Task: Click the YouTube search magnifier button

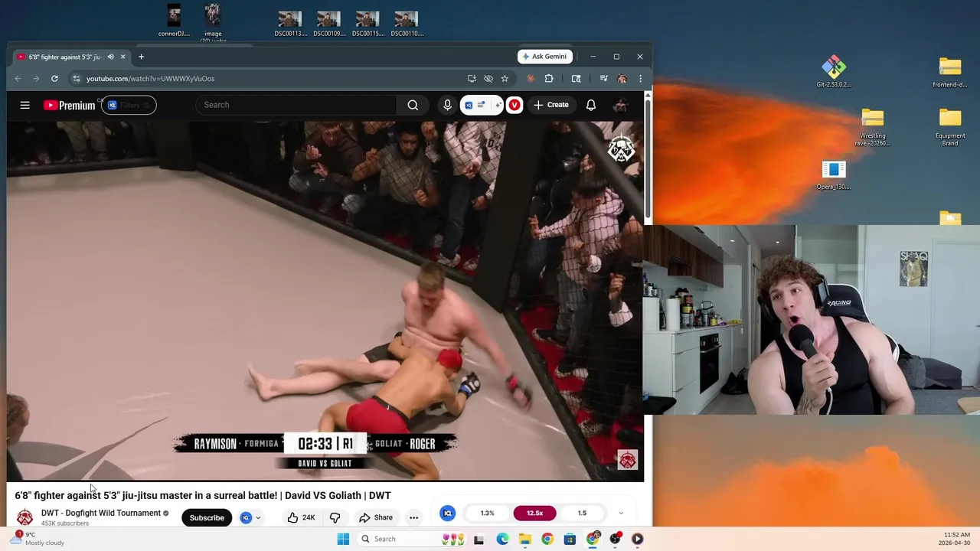Action: point(413,105)
